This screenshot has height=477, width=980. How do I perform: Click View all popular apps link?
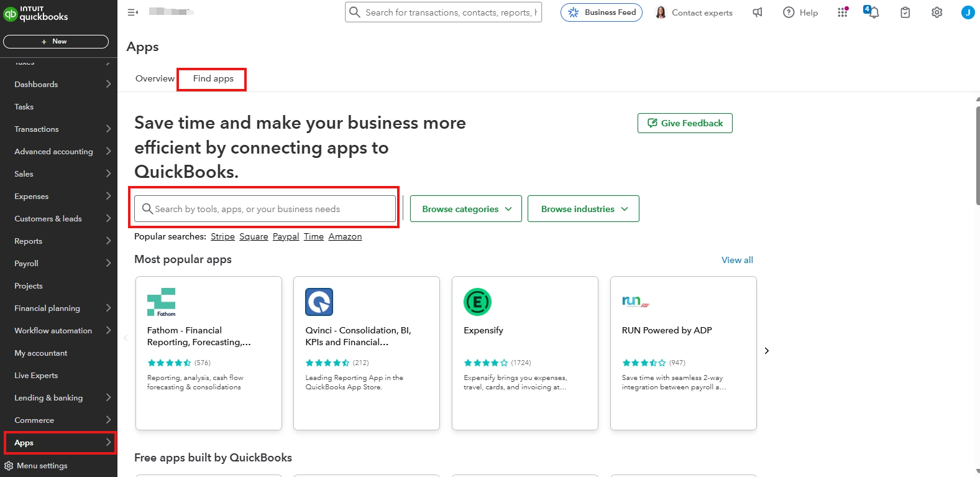coord(737,260)
